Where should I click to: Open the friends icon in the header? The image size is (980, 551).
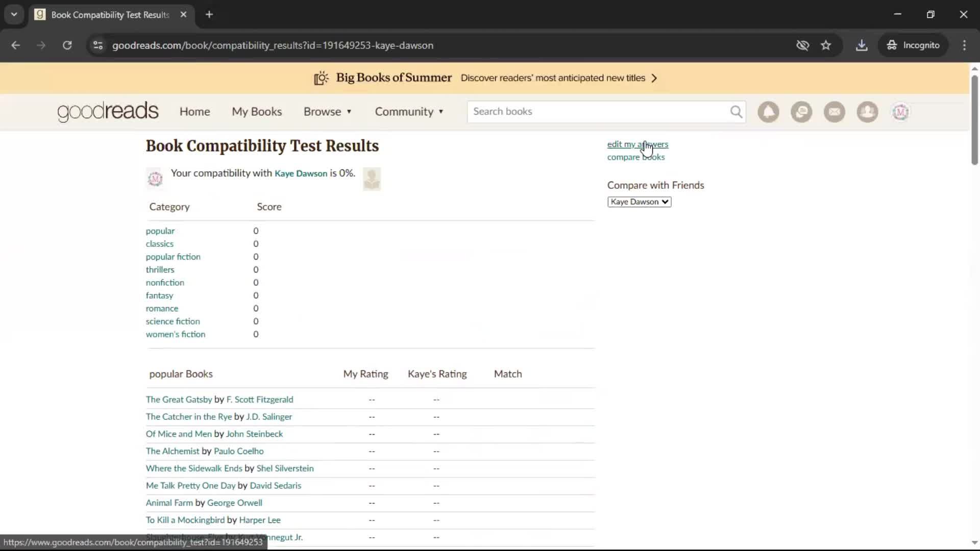867,112
